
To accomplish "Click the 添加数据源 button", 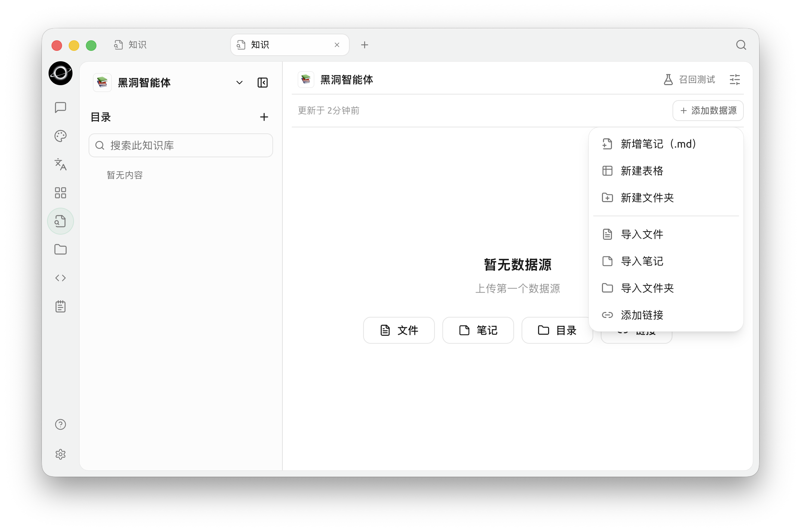I will click(708, 111).
